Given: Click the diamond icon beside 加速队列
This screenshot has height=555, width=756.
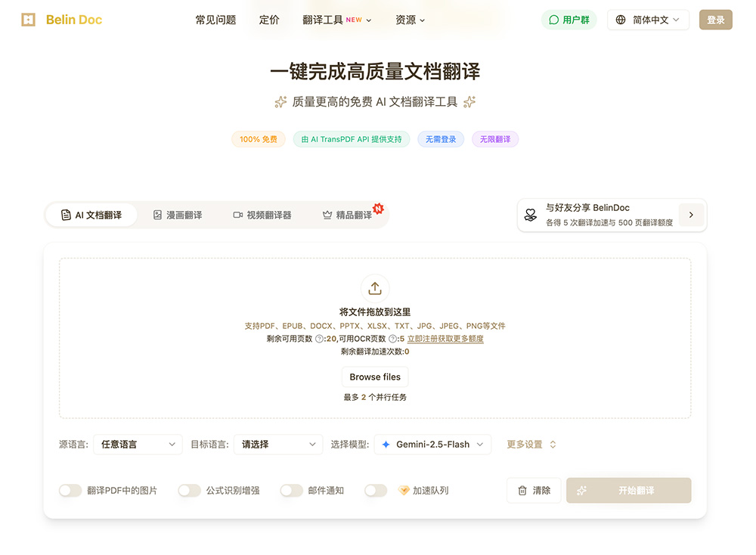Looking at the screenshot, I should pos(404,491).
